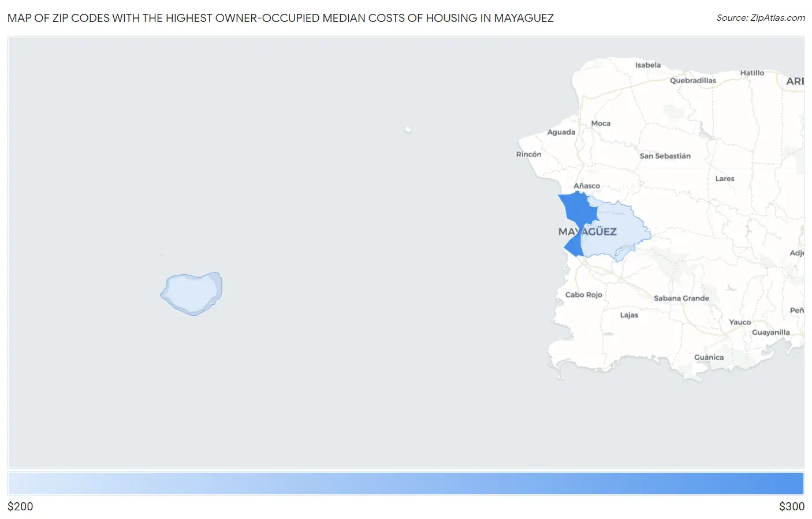Screen dimensions: 812x519
Task: Click the map title heading text
Action: pos(281,18)
